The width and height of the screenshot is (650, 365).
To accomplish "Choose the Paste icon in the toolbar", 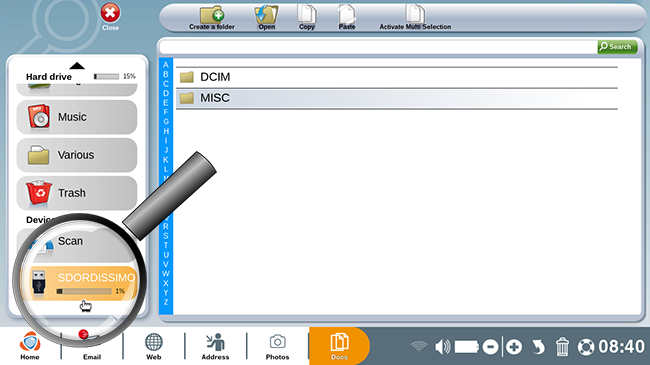I will point(347,18).
